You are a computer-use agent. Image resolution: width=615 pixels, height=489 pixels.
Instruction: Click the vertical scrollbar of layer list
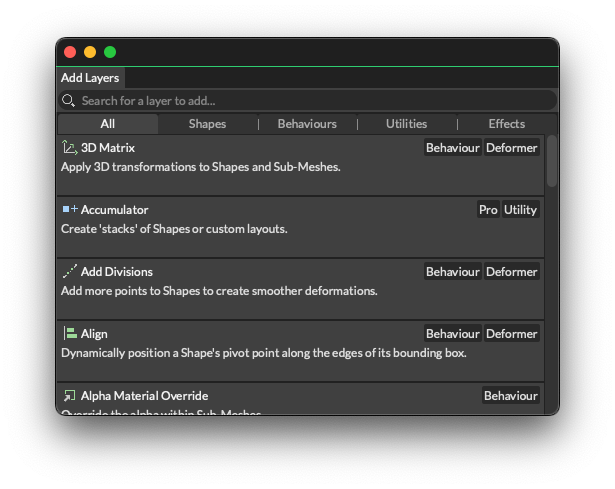pos(552,162)
